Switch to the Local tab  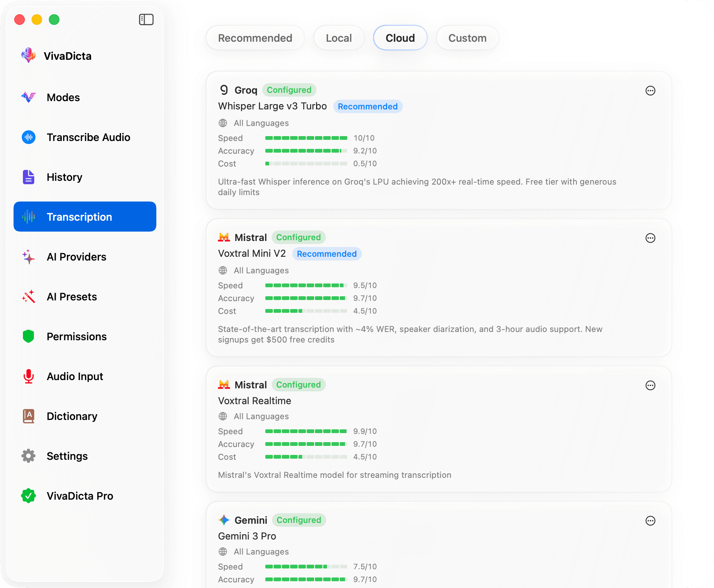339,38
